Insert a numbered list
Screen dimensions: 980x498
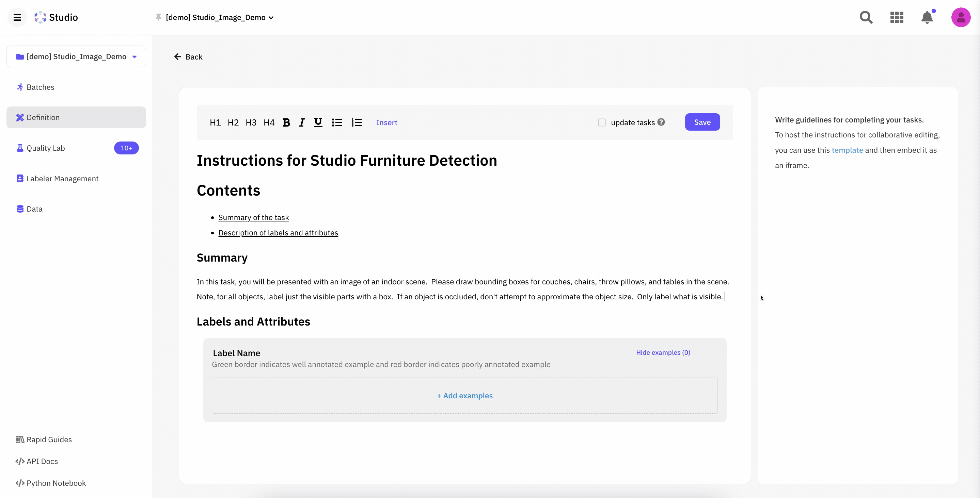[x=357, y=122]
